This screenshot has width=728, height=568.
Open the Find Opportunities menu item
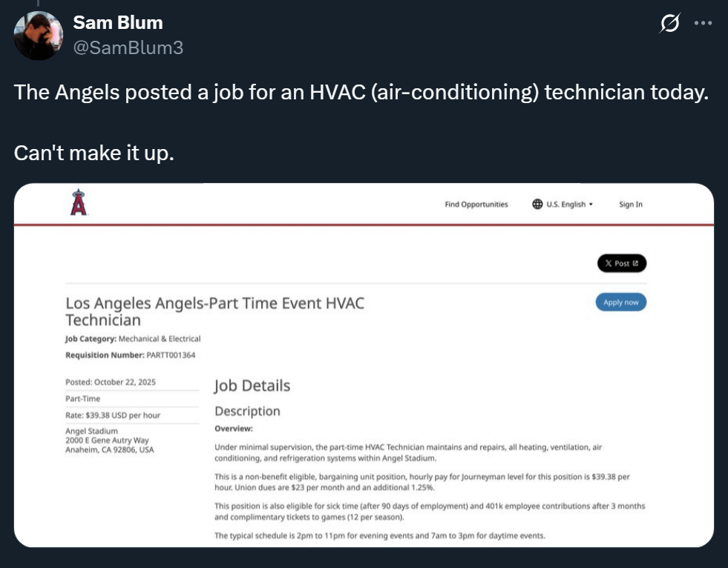476,204
